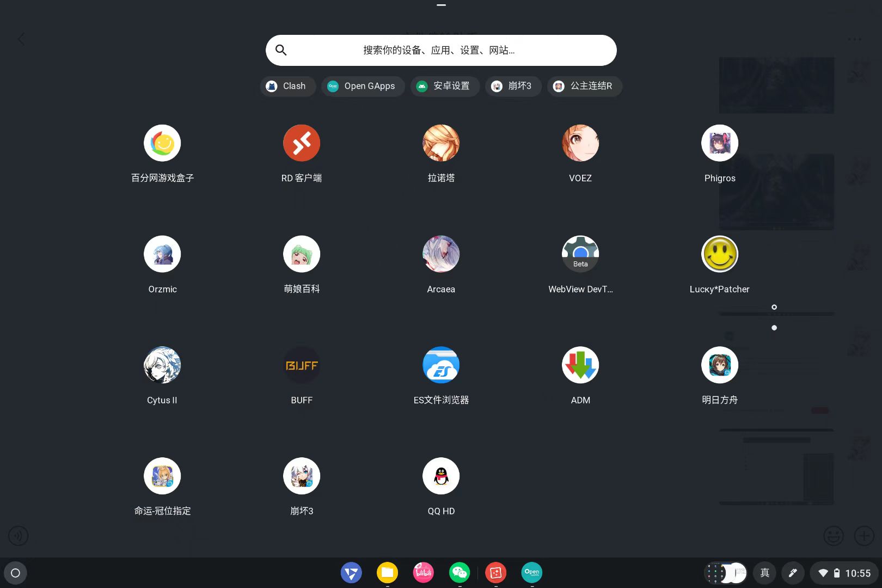Open WebView DevTools Beta app
882x588 pixels.
tap(580, 254)
